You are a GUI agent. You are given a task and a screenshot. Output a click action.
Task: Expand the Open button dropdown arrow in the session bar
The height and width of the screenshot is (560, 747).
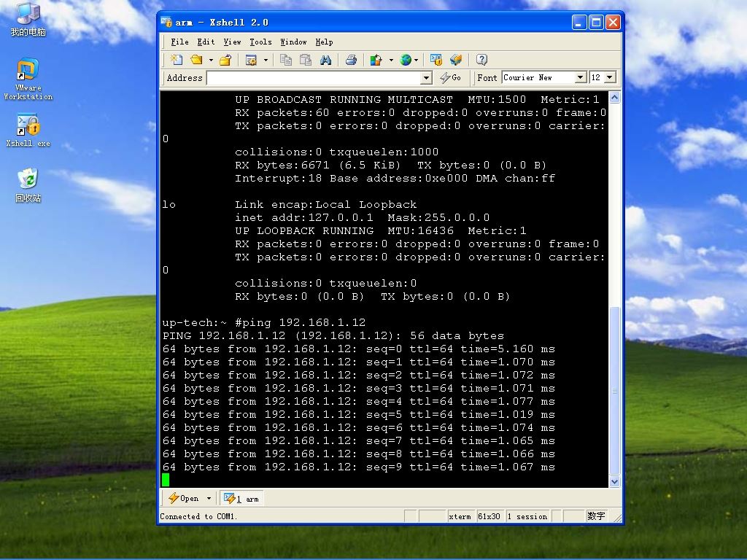[x=209, y=499]
